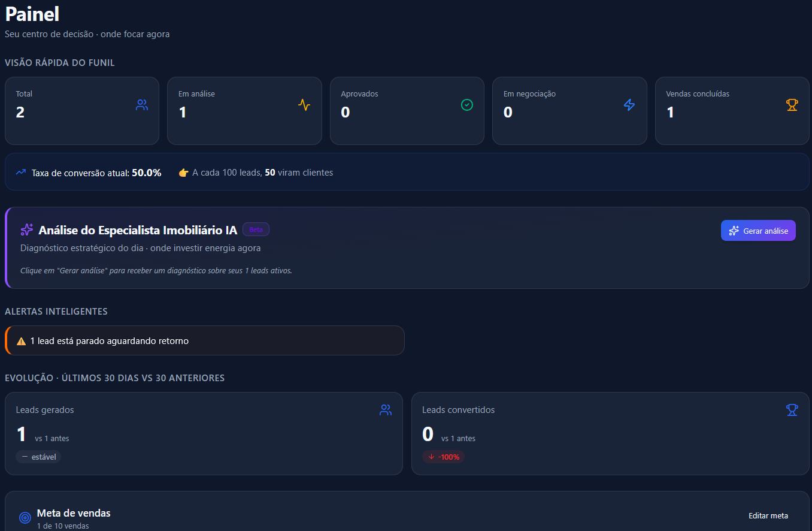812x531 pixels.
Task: Click the users icon in Leads gerados card
Action: (x=386, y=410)
